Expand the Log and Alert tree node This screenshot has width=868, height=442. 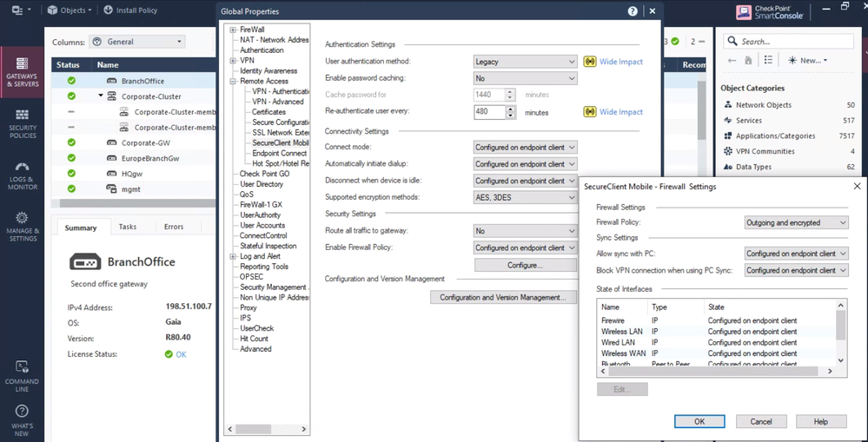(x=233, y=256)
